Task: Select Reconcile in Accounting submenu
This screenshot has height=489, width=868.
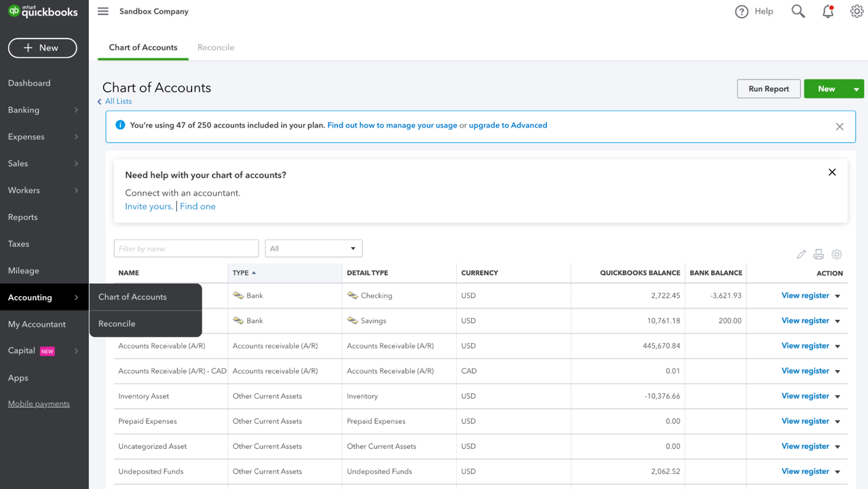Action: pos(117,324)
